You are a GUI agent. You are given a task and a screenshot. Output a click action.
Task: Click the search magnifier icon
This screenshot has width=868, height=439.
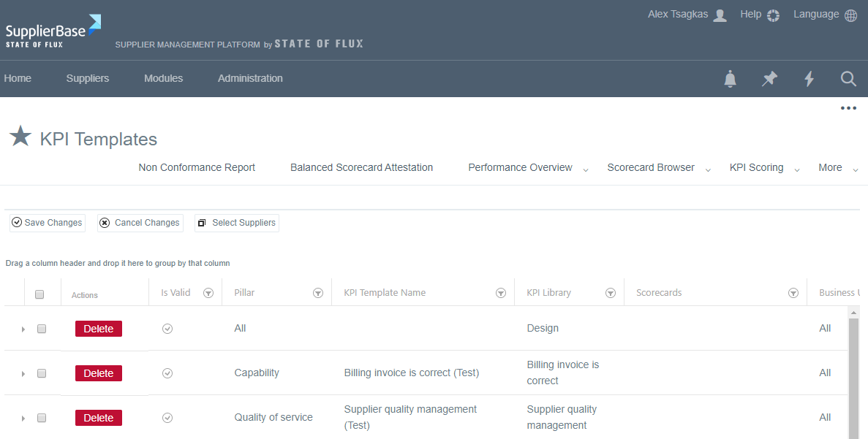[x=848, y=79]
